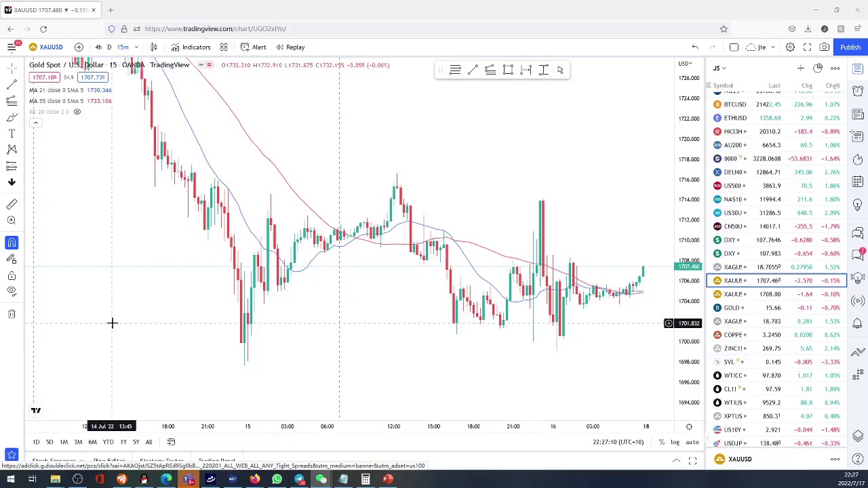The width and height of the screenshot is (868, 488).
Task: Maximize bottom panel with square icon
Action: [x=692, y=461]
